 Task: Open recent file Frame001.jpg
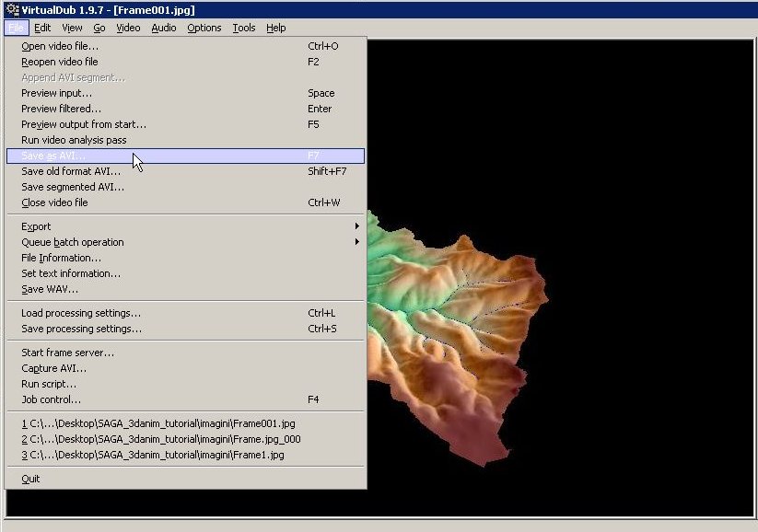(186, 423)
